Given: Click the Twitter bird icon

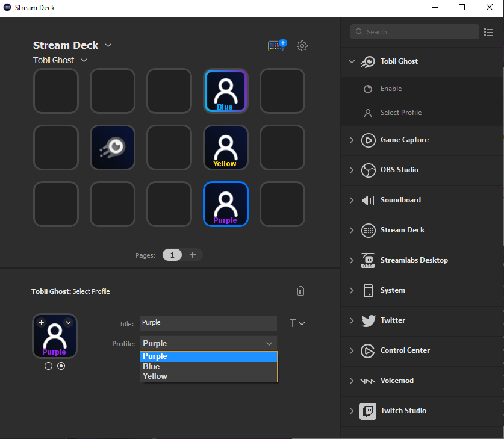Looking at the screenshot, I should (x=368, y=320).
